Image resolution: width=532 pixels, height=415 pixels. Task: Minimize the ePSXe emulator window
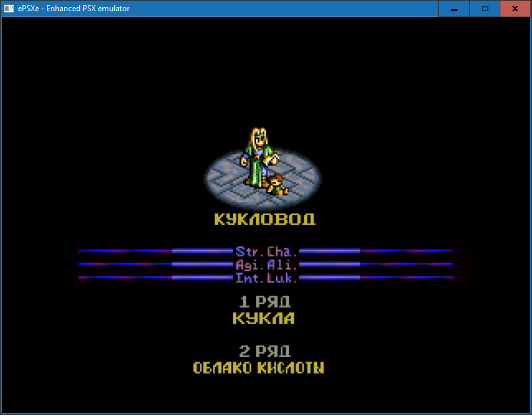[454, 9]
